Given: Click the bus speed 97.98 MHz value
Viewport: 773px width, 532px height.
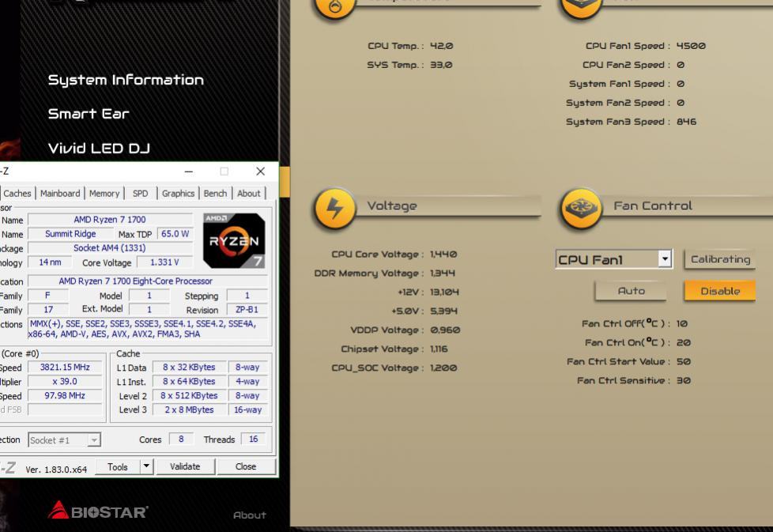Looking at the screenshot, I should [x=65, y=396].
